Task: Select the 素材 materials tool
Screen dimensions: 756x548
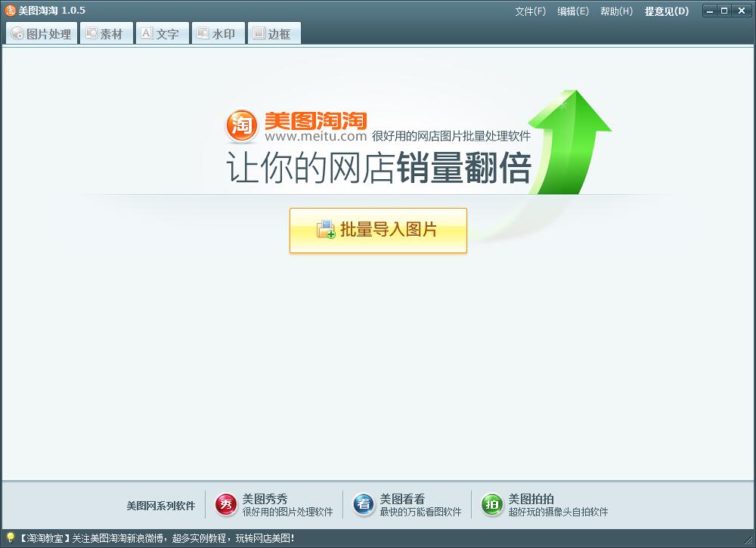Action: [x=106, y=33]
